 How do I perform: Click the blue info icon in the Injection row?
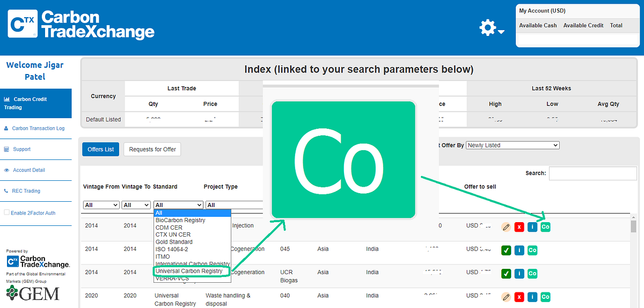point(532,227)
